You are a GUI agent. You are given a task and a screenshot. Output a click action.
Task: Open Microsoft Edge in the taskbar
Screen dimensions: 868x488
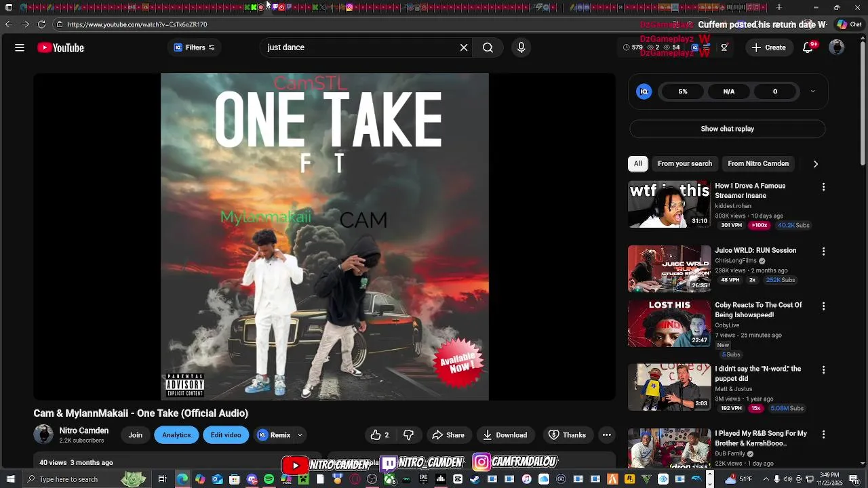(182, 479)
